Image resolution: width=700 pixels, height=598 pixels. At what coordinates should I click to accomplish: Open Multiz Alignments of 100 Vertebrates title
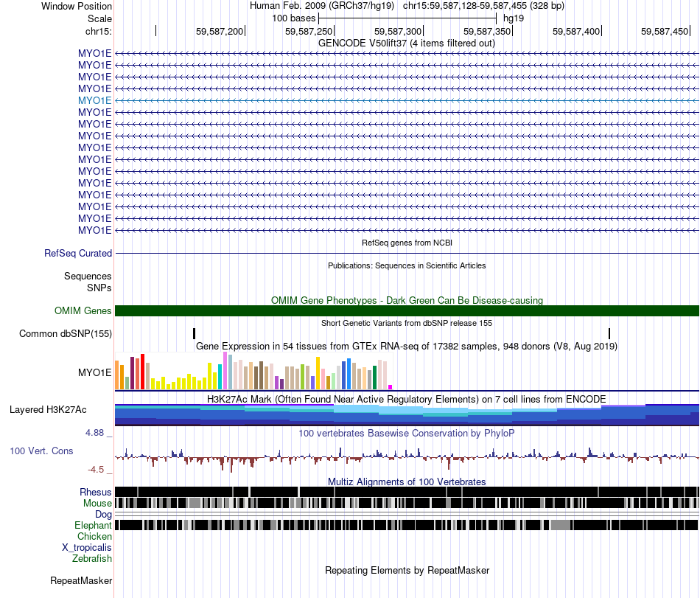click(407, 482)
